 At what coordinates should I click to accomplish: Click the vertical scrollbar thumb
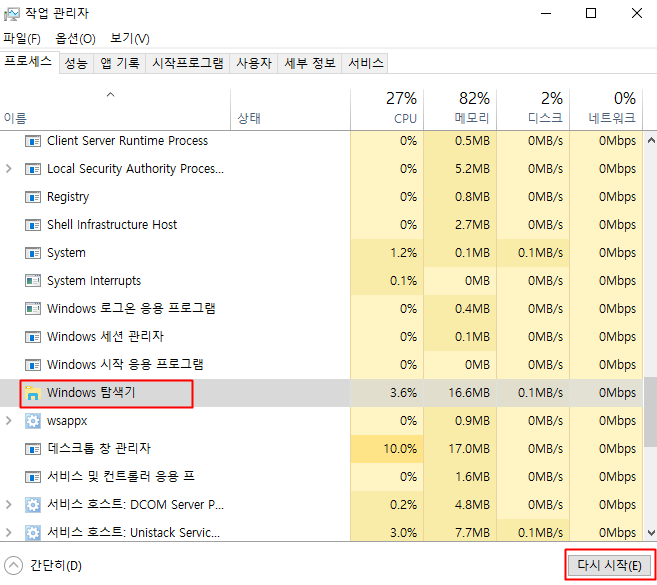click(651, 412)
